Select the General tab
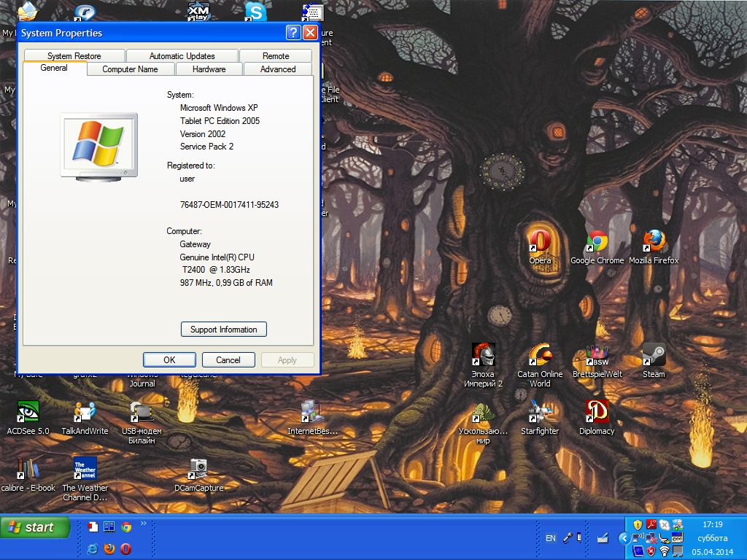Image resolution: width=747 pixels, height=560 pixels. [54, 68]
